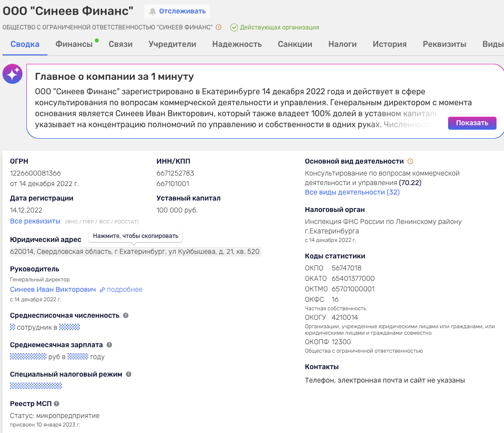Screen dimensions: 504x433
Task: Click the Отслеживать button
Action: pyautogui.click(x=177, y=11)
